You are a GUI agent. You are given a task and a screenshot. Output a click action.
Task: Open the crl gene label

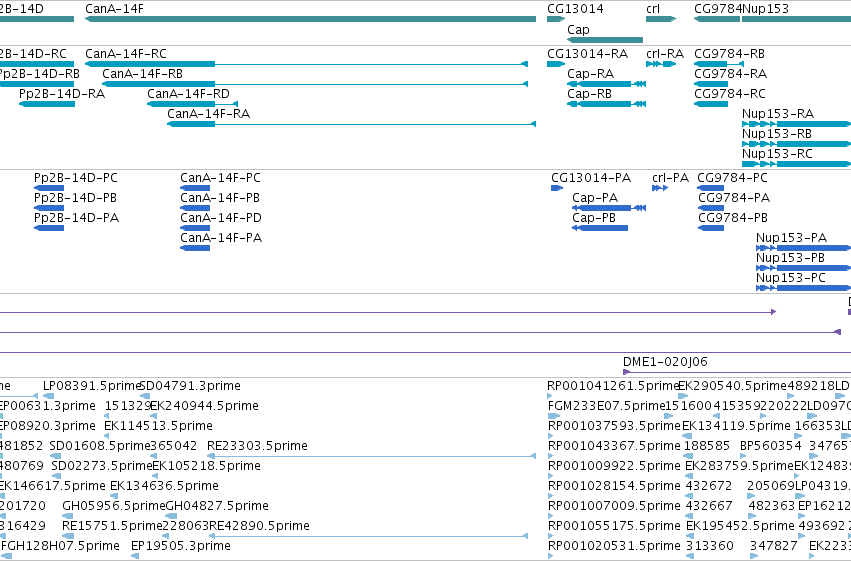[653, 9]
